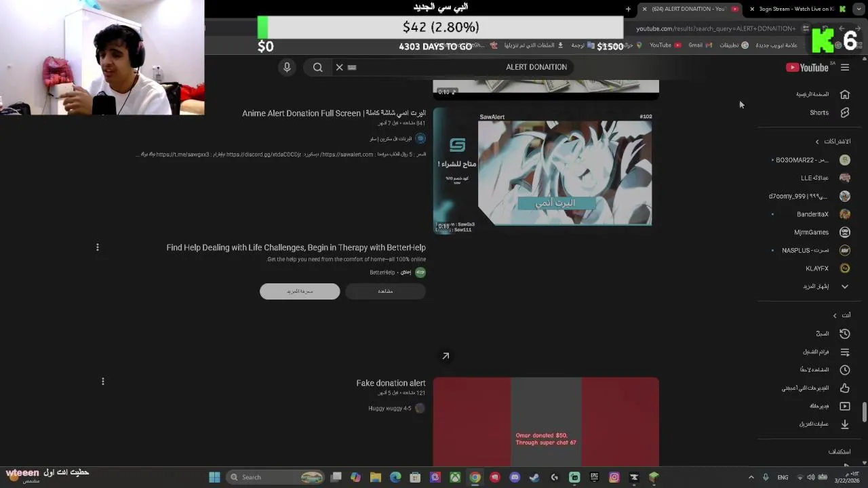Open more options for BetterHelp ad
This screenshot has width=868, height=488.
98,247
